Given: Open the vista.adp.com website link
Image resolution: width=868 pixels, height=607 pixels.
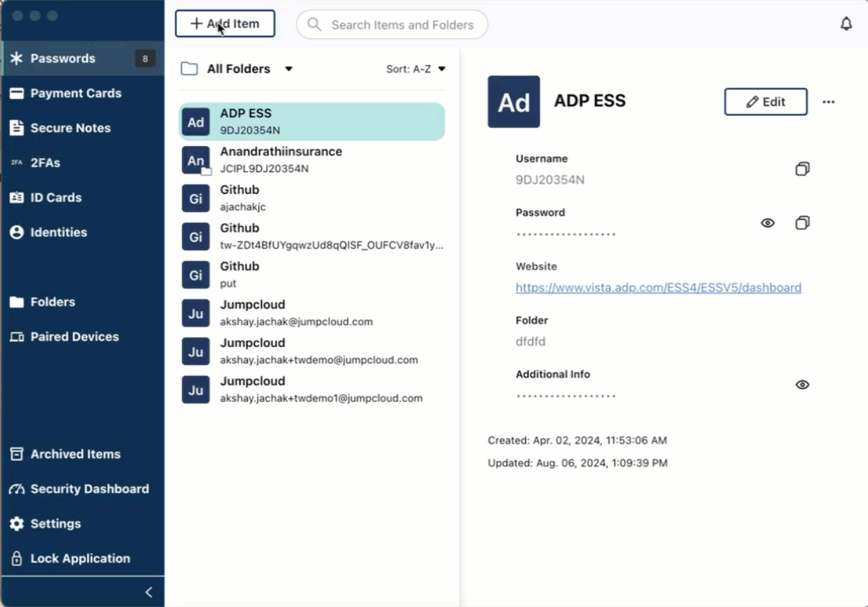Looking at the screenshot, I should point(659,287).
